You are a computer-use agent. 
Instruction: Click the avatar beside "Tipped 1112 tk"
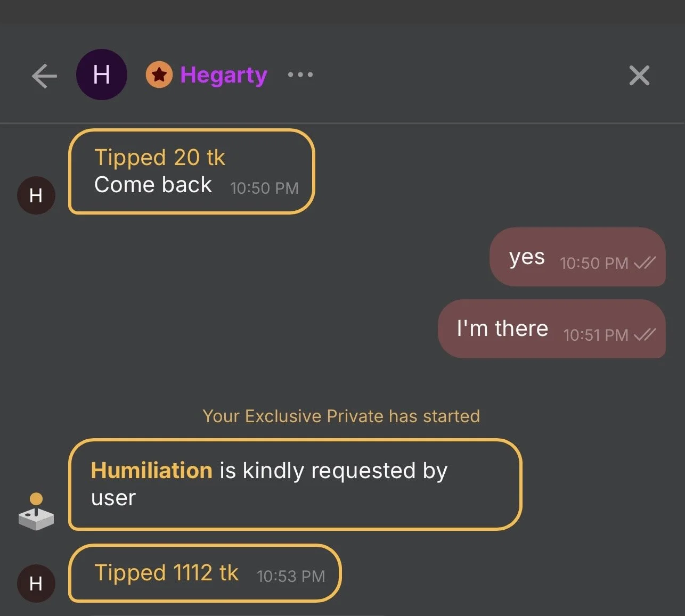(x=36, y=584)
